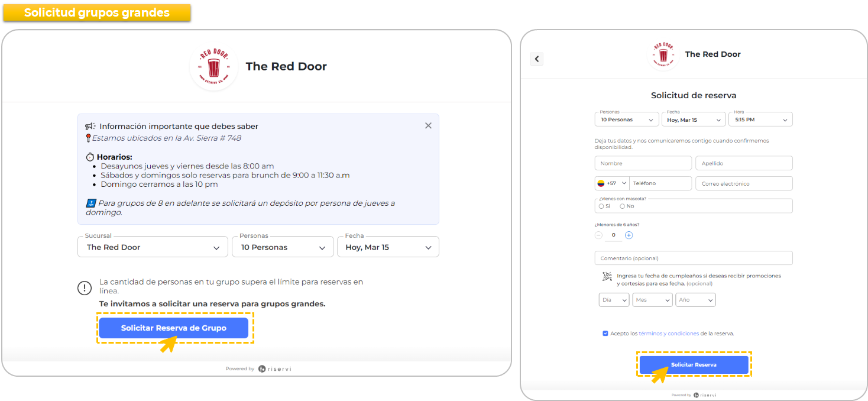Open the +57 country code selector
Image resolution: width=868 pixels, height=401 pixels.
[x=612, y=183]
